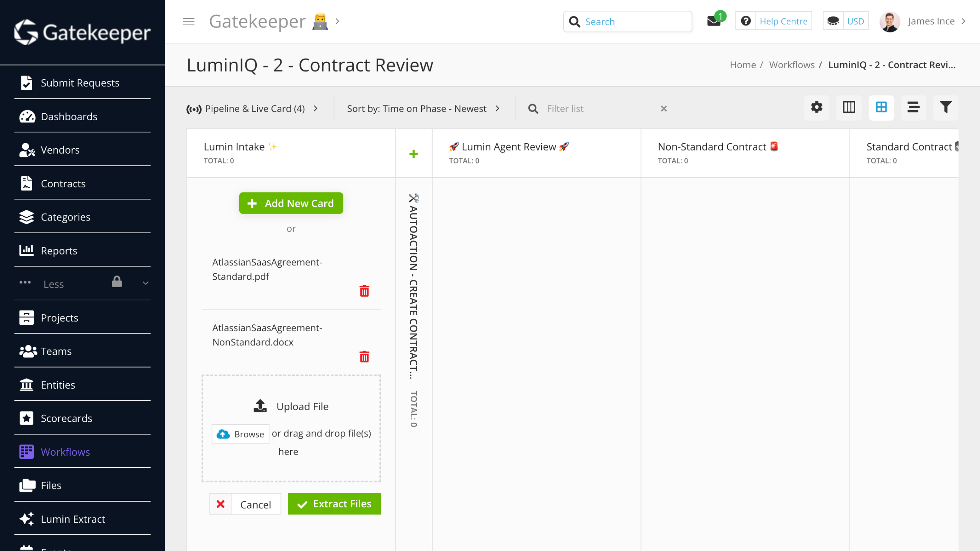The width and height of the screenshot is (980, 551).
Task: Select the grid view toggle
Action: coord(881,108)
